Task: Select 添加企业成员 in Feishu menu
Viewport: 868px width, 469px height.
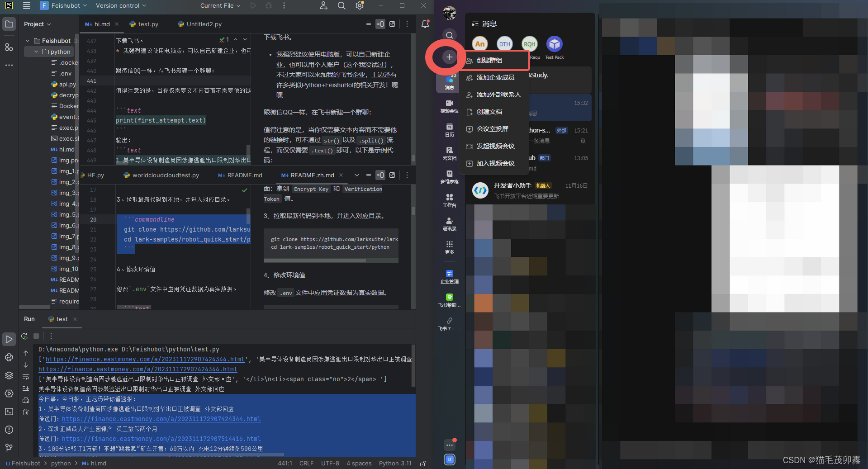Action: click(494, 77)
